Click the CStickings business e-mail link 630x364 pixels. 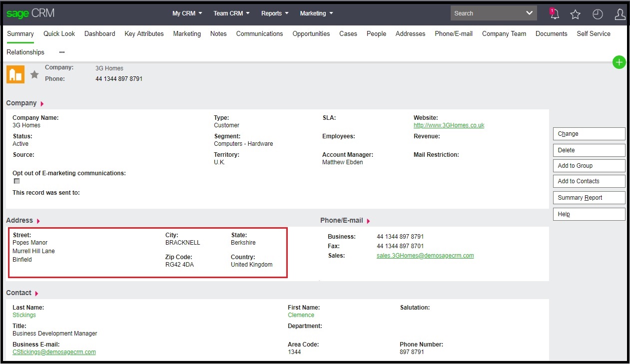(x=54, y=352)
